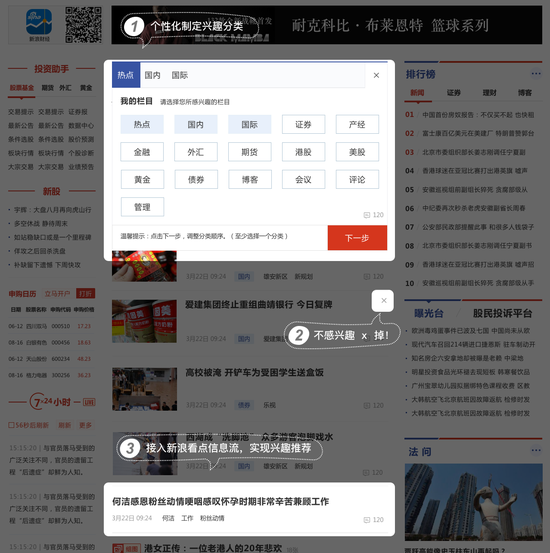The image size is (550, 553).
Task: Toggle the 证券 category selection
Action: (x=303, y=124)
